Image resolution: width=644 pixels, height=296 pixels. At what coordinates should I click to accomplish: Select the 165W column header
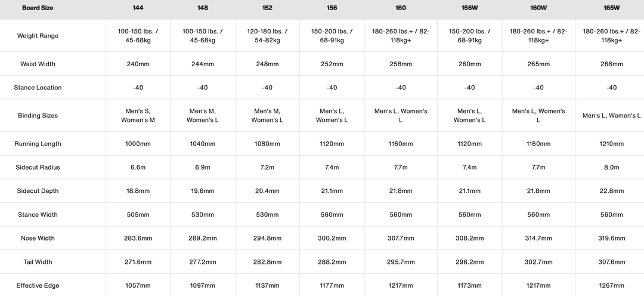pos(611,8)
